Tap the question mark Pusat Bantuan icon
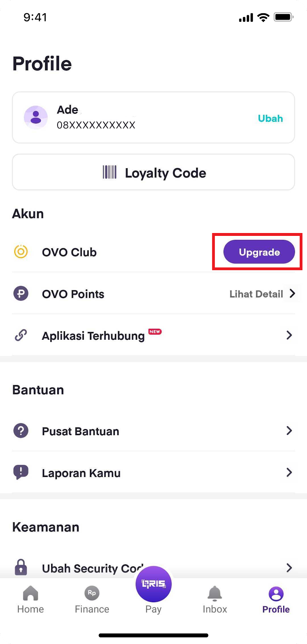307x644 pixels. click(x=21, y=431)
